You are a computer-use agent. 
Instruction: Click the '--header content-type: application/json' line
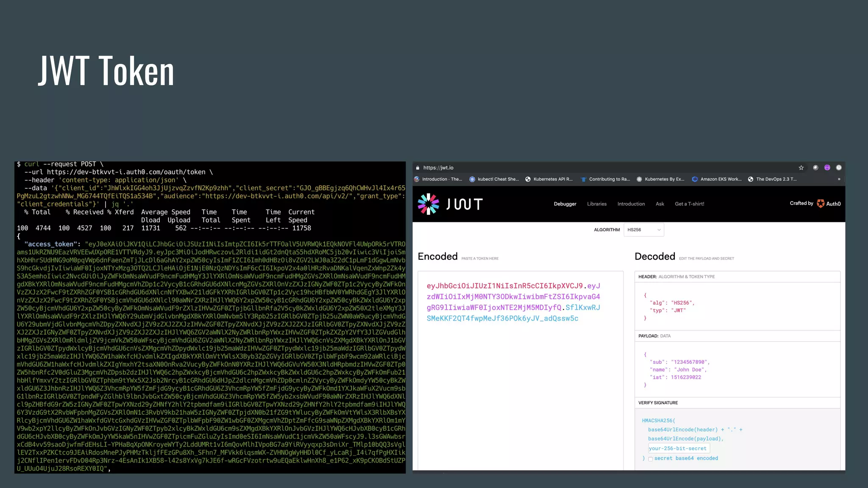pos(105,180)
